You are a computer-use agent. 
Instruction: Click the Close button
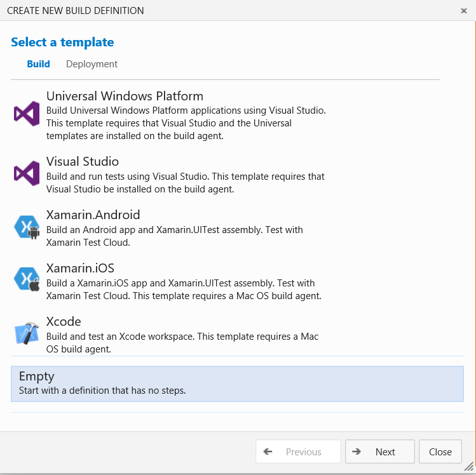click(440, 452)
